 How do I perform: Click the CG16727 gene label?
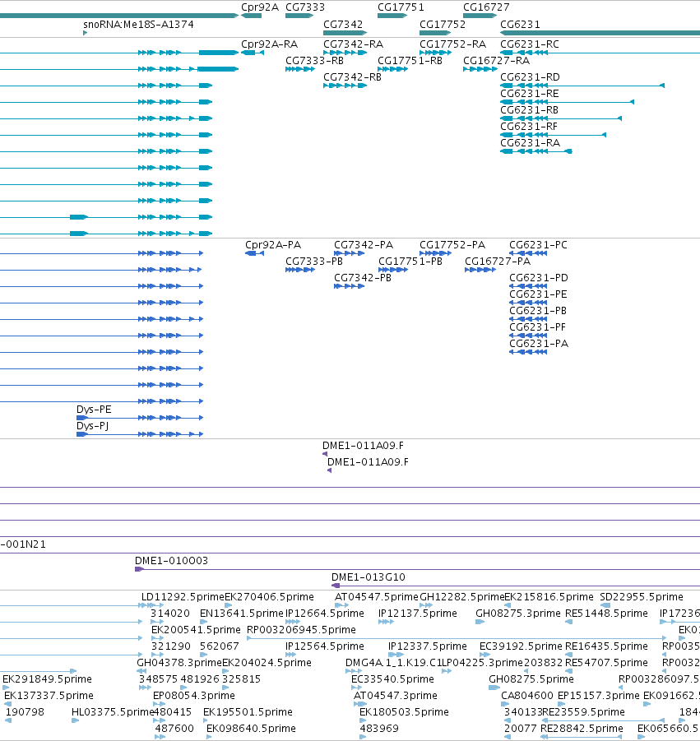pyautogui.click(x=486, y=7)
